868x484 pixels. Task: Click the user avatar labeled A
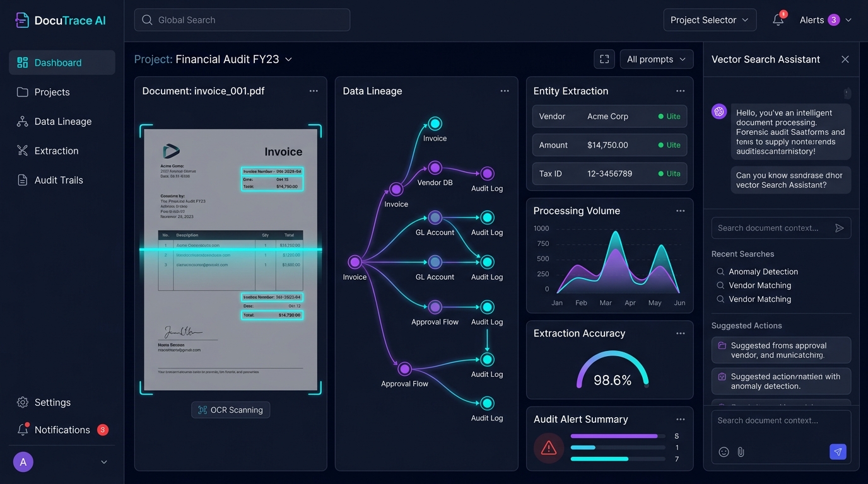[x=23, y=462]
